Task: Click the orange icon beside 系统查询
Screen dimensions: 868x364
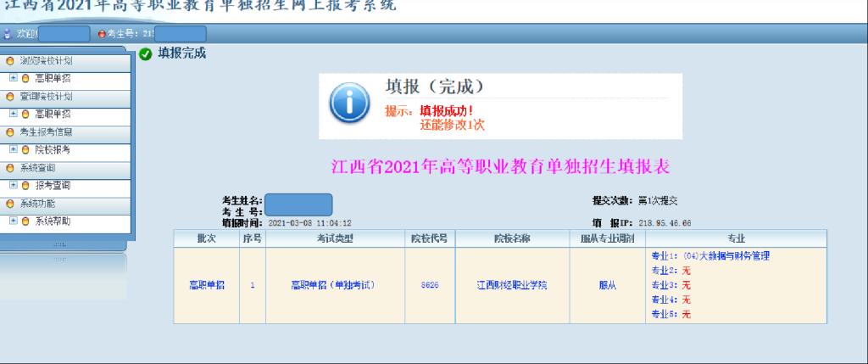Action: 9,168
